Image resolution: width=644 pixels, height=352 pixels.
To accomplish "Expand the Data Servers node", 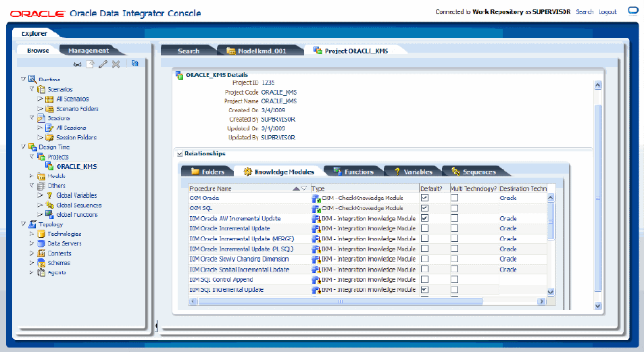I will (32, 243).
